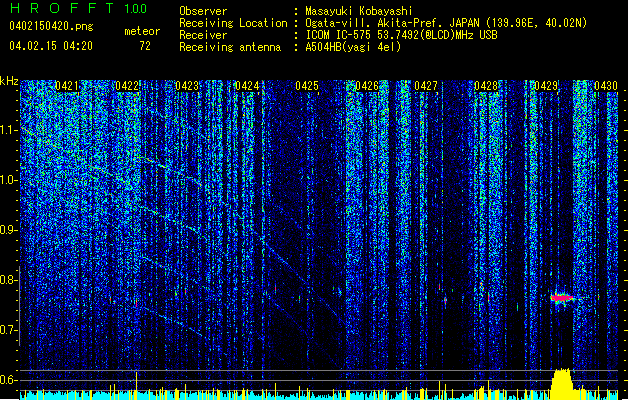Viewport: 629px width, 400px height.
Task: Click the 0430 time marker
Action: click(x=606, y=86)
